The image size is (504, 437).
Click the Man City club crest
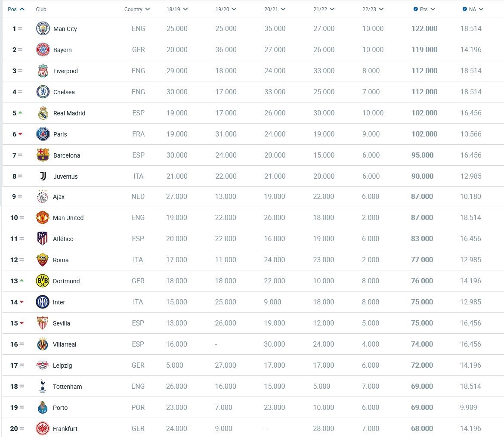(x=43, y=28)
